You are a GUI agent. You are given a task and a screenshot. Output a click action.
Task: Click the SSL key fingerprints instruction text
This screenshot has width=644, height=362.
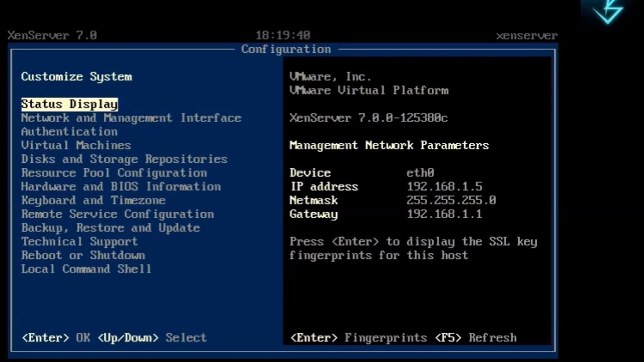pyautogui.click(x=414, y=248)
